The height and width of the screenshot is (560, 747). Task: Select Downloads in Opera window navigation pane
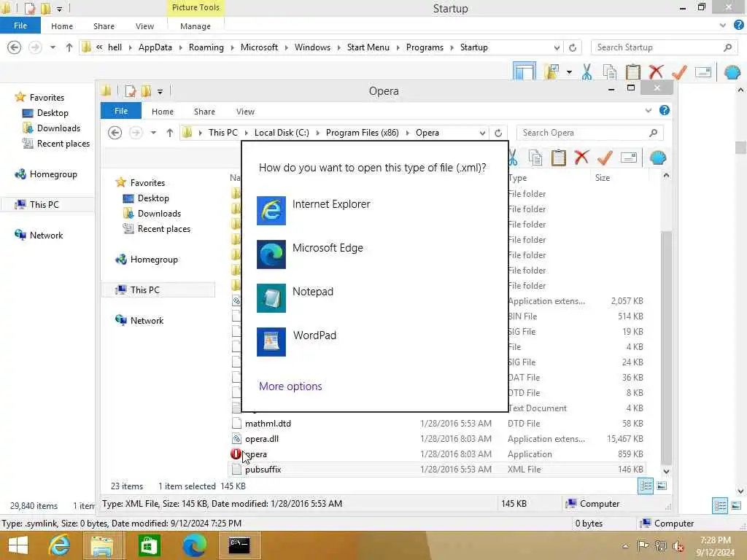[x=159, y=214]
